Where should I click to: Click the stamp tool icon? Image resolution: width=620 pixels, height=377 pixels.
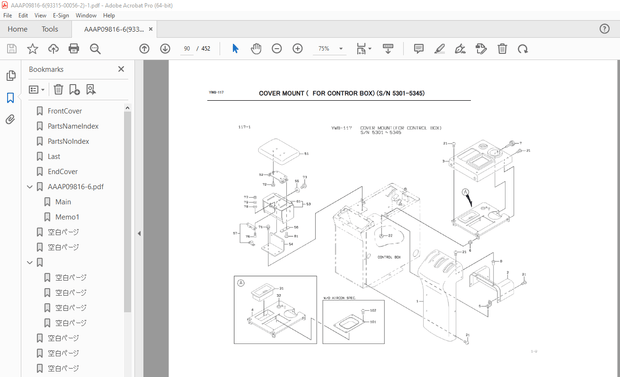pos(481,49)
